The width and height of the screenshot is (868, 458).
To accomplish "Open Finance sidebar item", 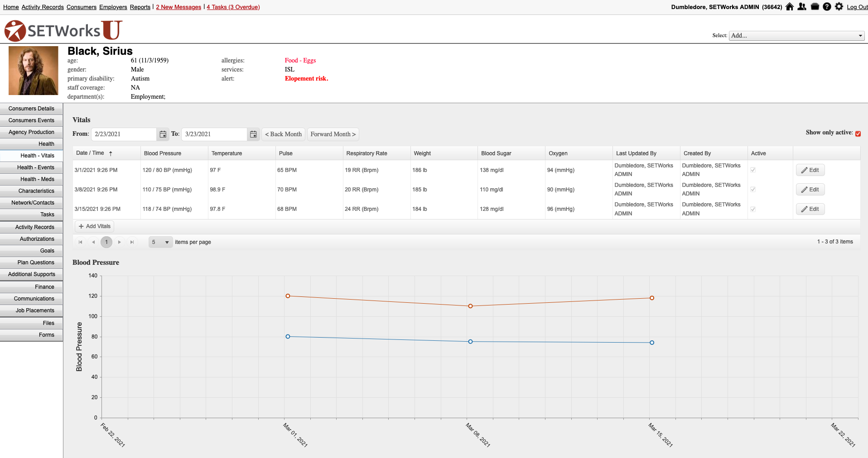I will (31, 287).
